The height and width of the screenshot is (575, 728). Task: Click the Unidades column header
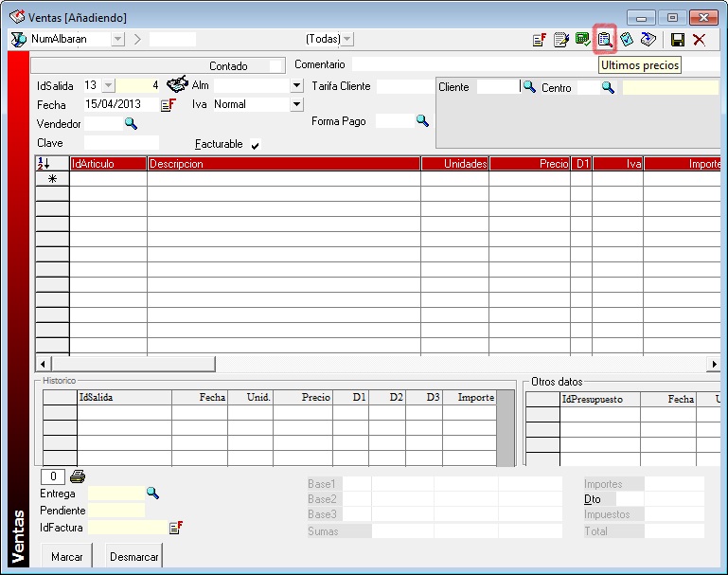click(x=454, y=164)
